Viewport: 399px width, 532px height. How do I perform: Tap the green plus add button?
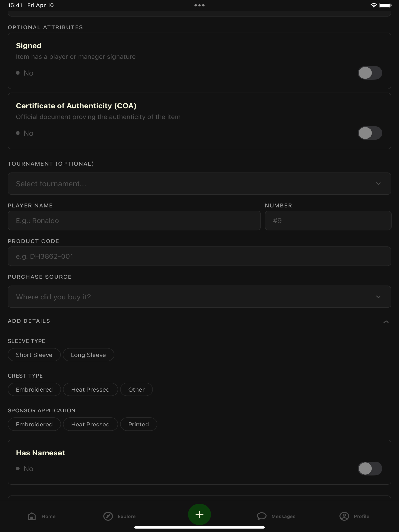coord(199,514)
